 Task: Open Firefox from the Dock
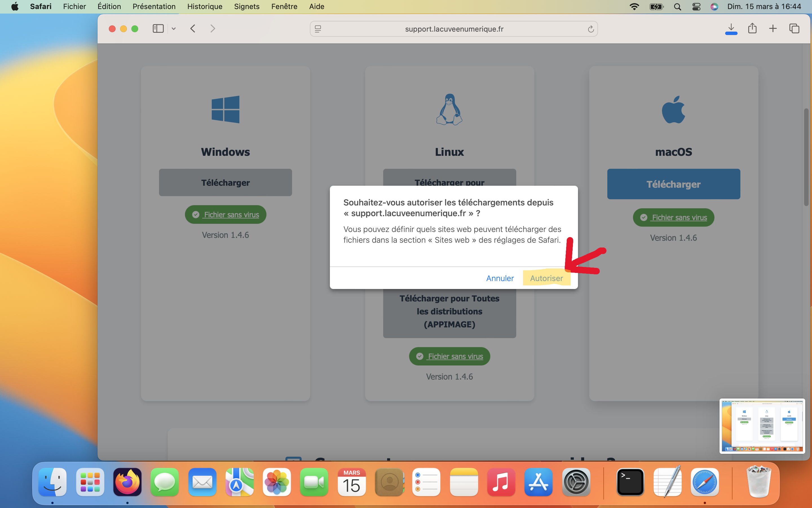127,482
